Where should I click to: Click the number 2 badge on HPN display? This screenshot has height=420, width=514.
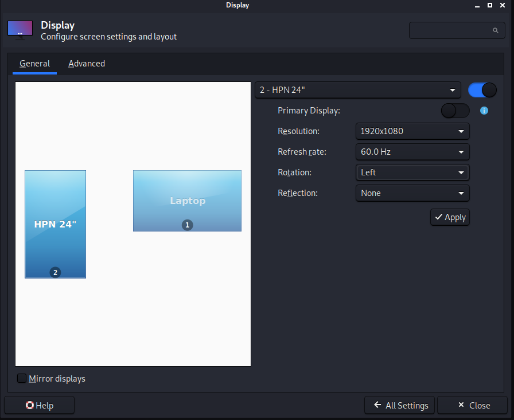point(55,272)
